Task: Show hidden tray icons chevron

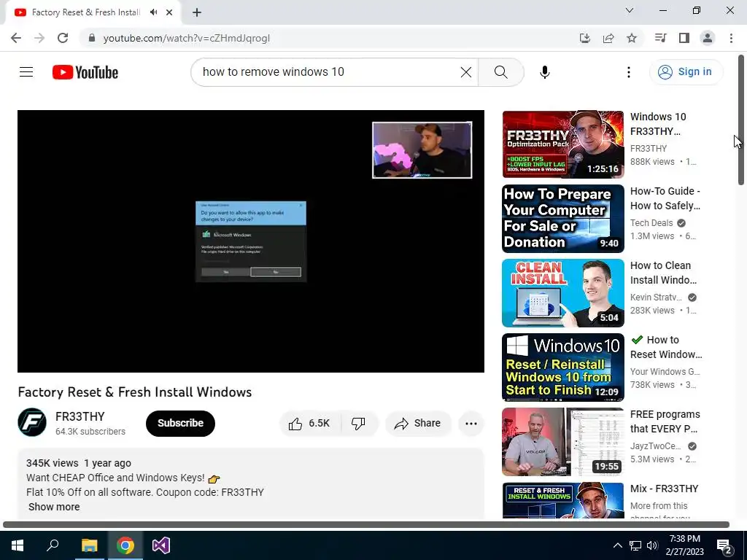Action: [x=617, y=545]
